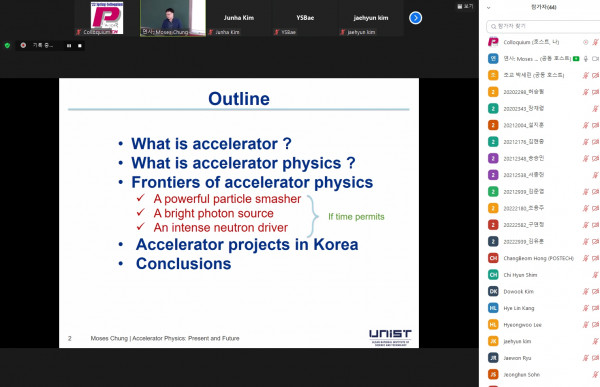Image resolution: width=600 pixels, height=387 pixels.
Task: Toggle camera icon for speaker Moses
Action: tap(595, 59)
